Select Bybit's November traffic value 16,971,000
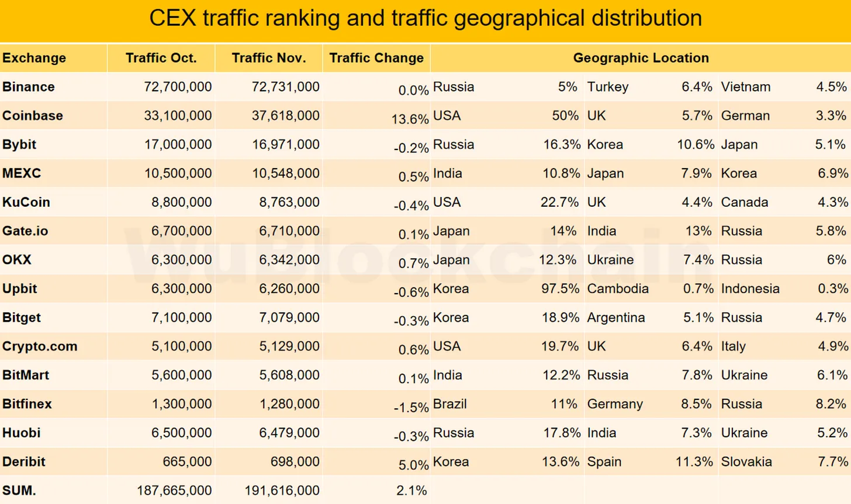Screen dimensions: 851x504 pyautogui.click(x=285, y=144)
